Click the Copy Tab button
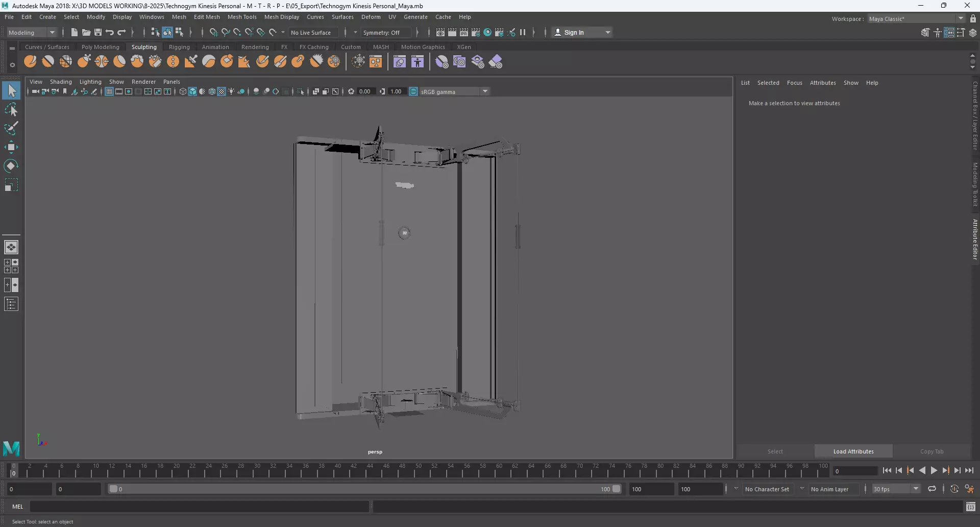This screenshot has width=980, height=527. coord(932,451)
